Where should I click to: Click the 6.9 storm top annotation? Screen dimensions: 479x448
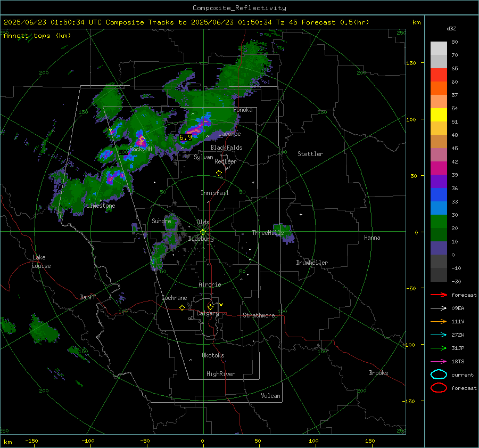[x=186, y=137]
